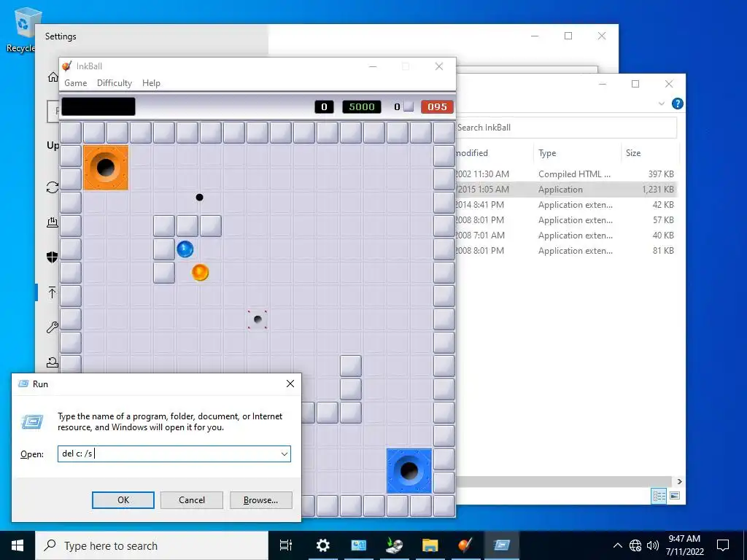Screen dimensions: 747x560
Task: Close the Run dialog
Action: 290,384
